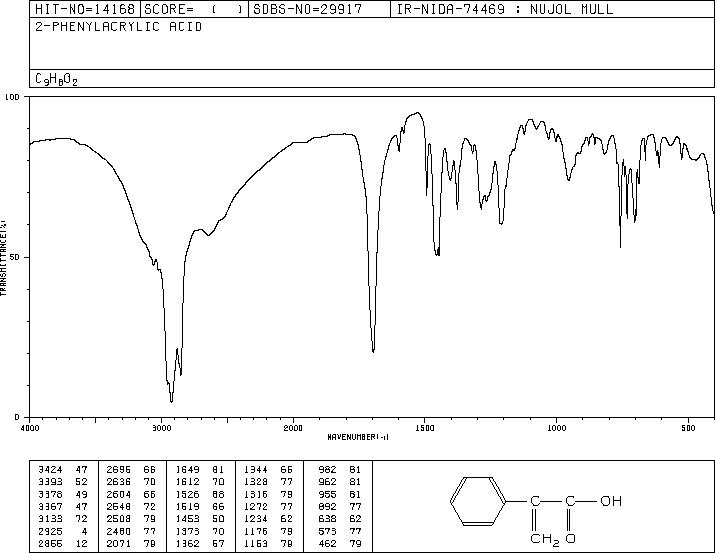Click the TRANSMITTANCE y-axis title

pos(4,257)
